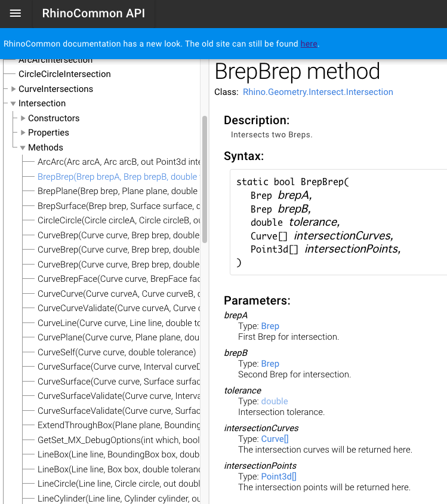Click the double type link under tolerance

pyautogui.click(x=275, y=401)
